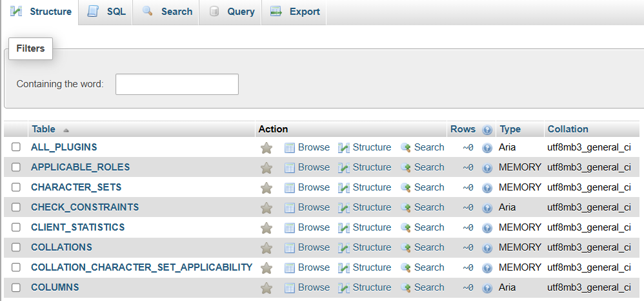This screenshot has height=301, width=644.
Task: Open COLLATION_CHARACTER_SET_APPLICABILITY table link
Action: (142, 267)
